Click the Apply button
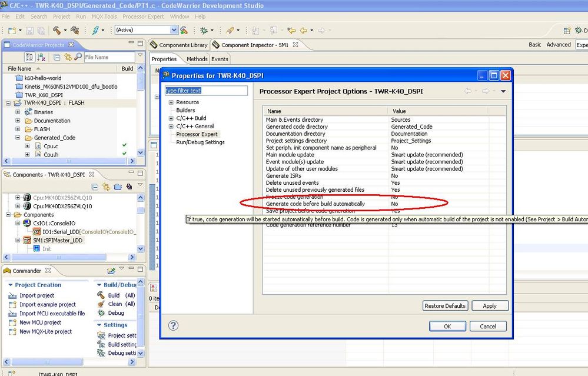 490,306
